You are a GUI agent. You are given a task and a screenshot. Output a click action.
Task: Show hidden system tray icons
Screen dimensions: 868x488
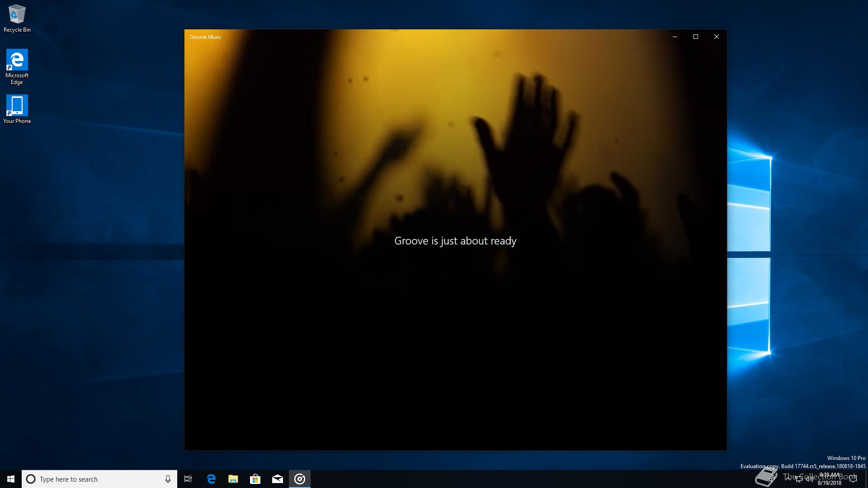point(788,479)
